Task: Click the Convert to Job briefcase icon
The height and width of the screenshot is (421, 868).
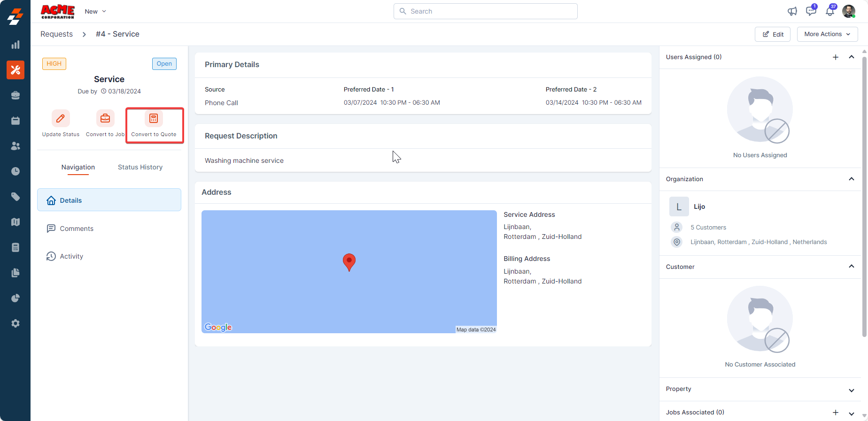Action: pos(105,119)
